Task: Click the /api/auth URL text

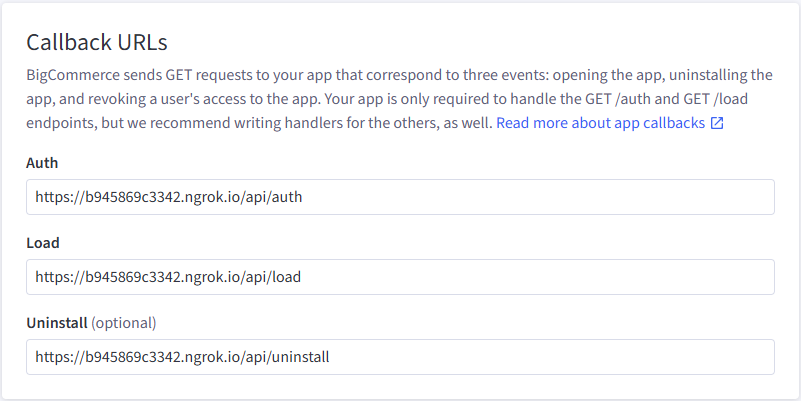Action: tap(169, 197)
